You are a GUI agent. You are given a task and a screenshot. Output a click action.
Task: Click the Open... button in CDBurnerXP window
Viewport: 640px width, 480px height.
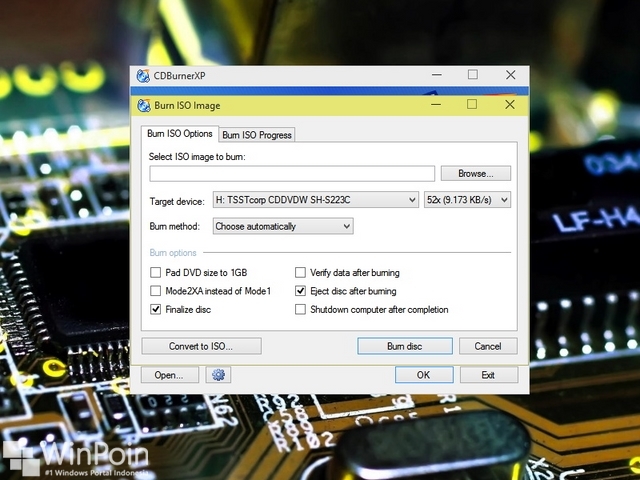170,375
